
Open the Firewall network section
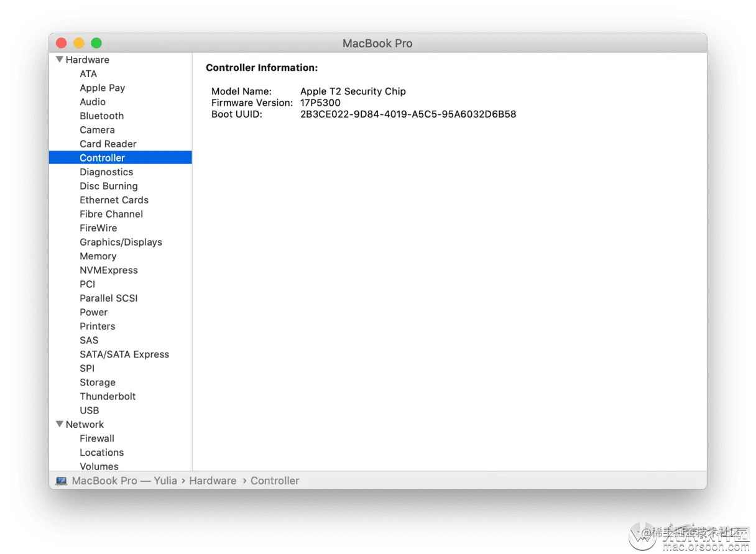tap(97, 438)
